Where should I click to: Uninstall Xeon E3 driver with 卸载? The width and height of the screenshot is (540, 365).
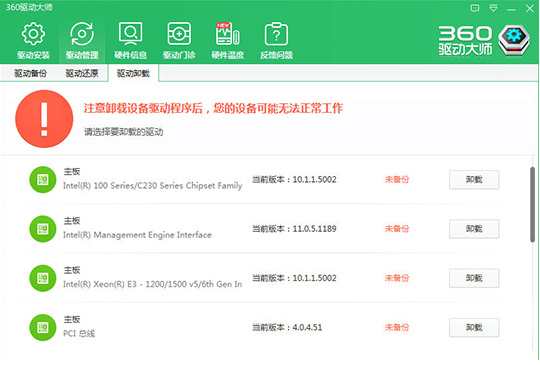(x=474, y=278)
